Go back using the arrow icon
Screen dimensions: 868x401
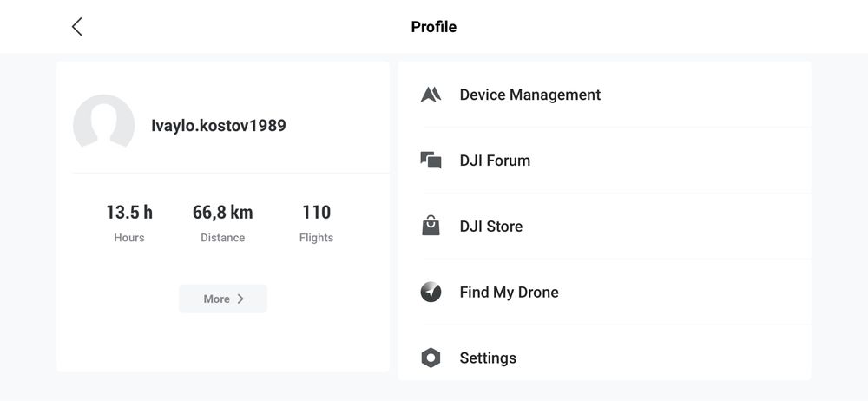click(x=77, y=27)
